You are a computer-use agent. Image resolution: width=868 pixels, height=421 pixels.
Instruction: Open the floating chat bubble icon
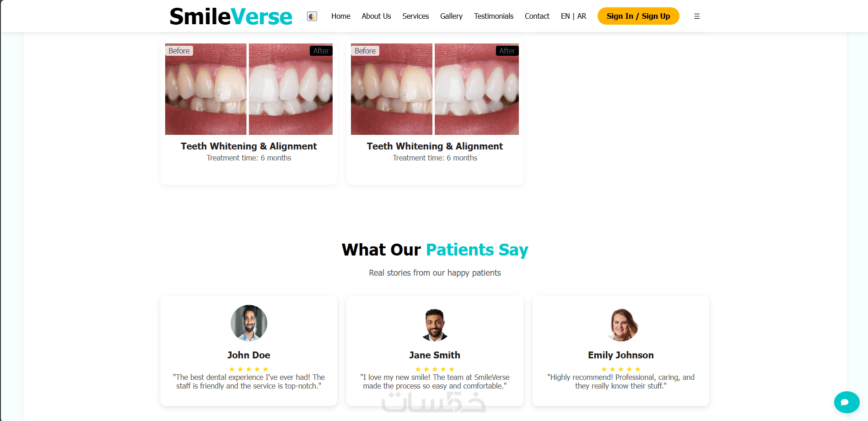click(846, 402)
